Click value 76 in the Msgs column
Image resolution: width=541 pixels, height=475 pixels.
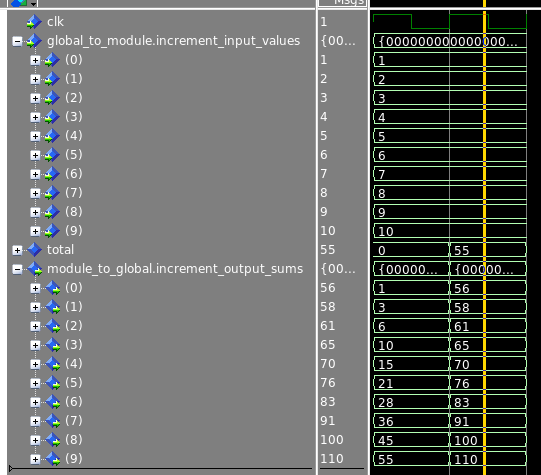click(x=327, y=383)
